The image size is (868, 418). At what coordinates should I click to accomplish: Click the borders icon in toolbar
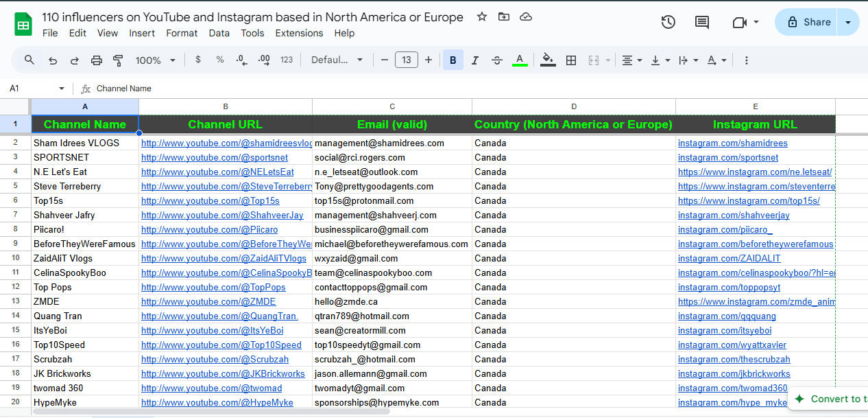(x=570, y=60)
